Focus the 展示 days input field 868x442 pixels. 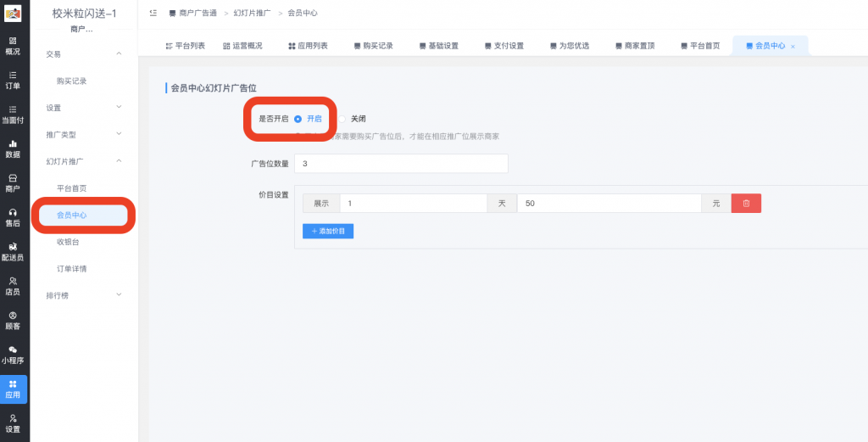(414, 204)
